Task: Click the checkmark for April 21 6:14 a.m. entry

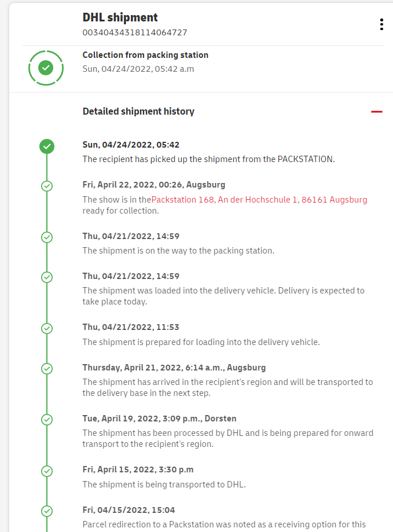Action: 47,368
